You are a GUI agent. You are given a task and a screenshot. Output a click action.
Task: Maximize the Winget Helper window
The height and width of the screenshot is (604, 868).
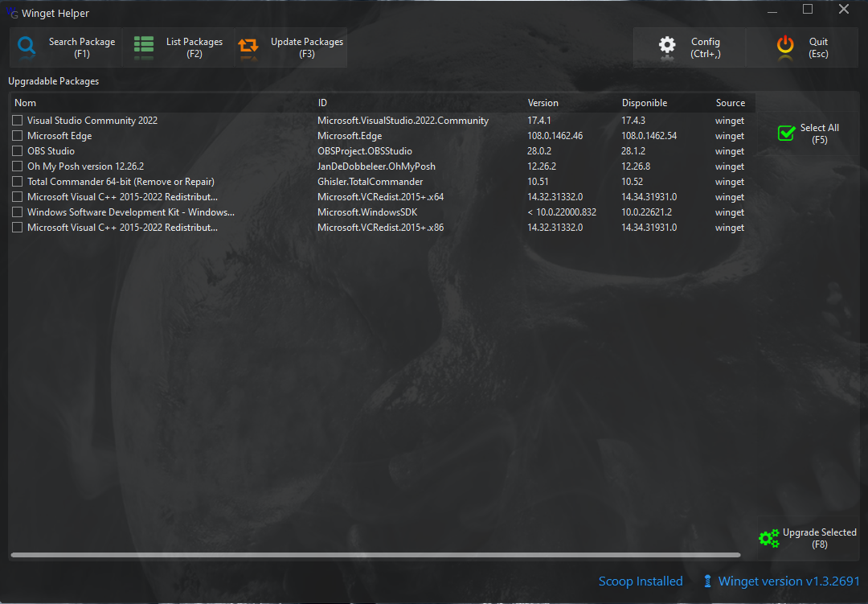point(808,10)
